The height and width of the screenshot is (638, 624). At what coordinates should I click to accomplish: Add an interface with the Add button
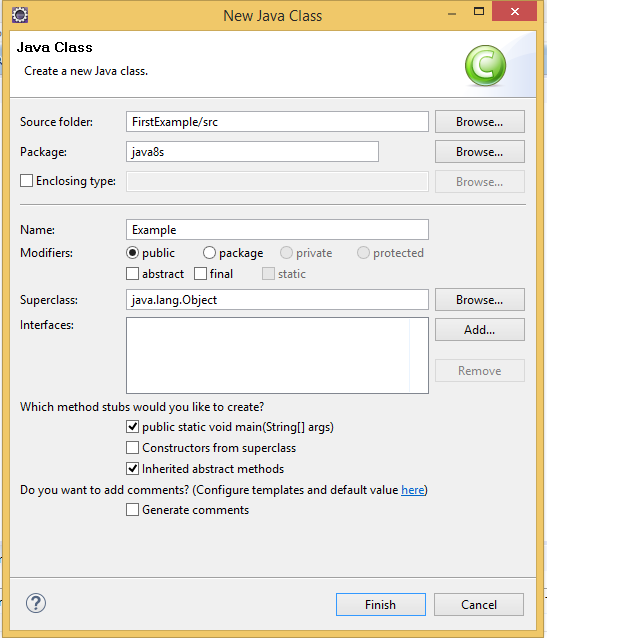tap(480, 330)
